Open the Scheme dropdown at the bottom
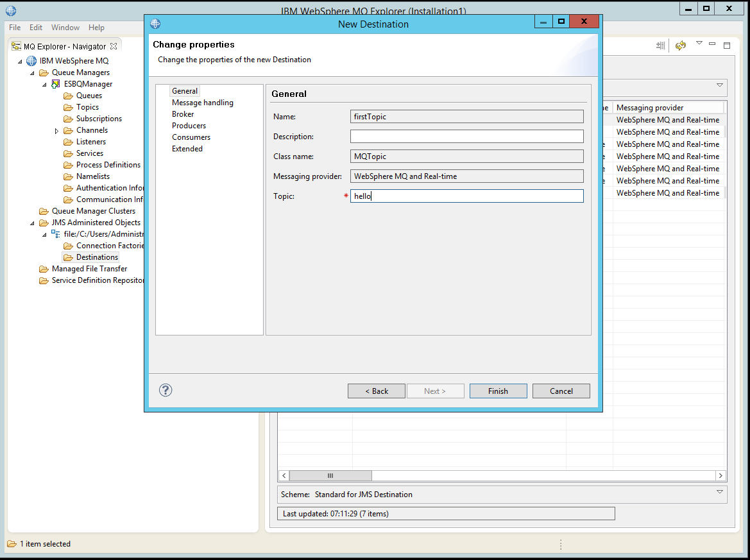 (719, 494)
